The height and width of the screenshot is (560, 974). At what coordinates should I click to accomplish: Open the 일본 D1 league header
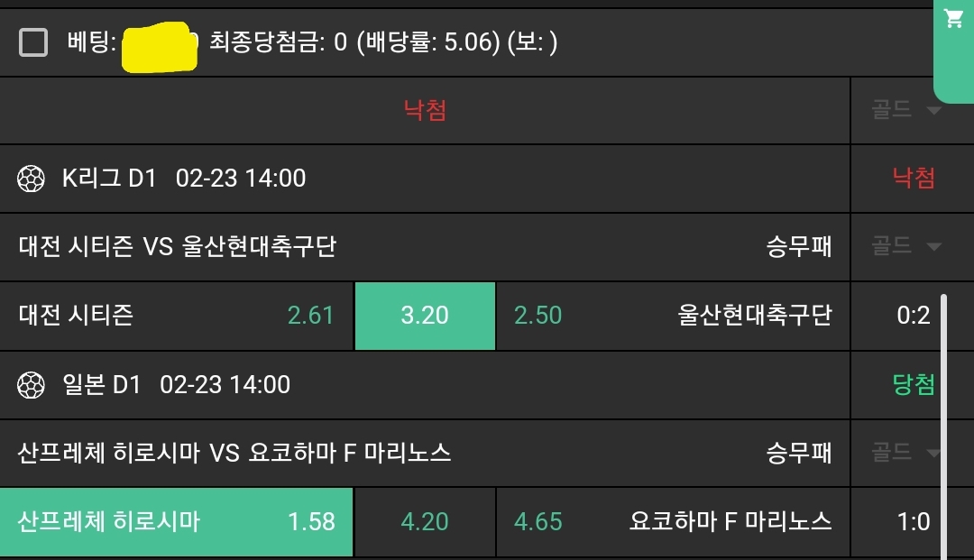point(177,385)
